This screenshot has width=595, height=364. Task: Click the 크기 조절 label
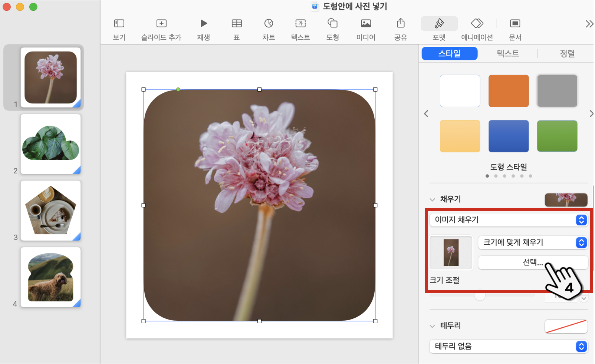[x=444, y=280]
